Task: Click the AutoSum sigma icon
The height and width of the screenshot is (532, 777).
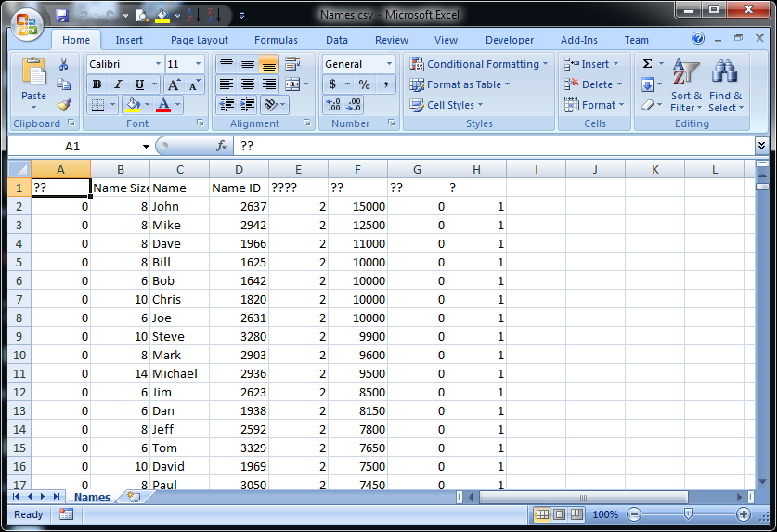Action: click(x=647, y=63)
